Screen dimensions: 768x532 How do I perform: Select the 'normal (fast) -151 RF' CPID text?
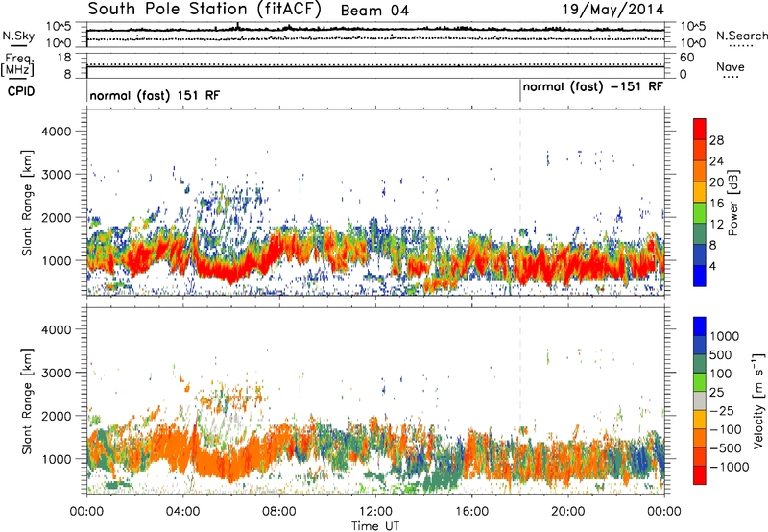(x=592, y=86)
